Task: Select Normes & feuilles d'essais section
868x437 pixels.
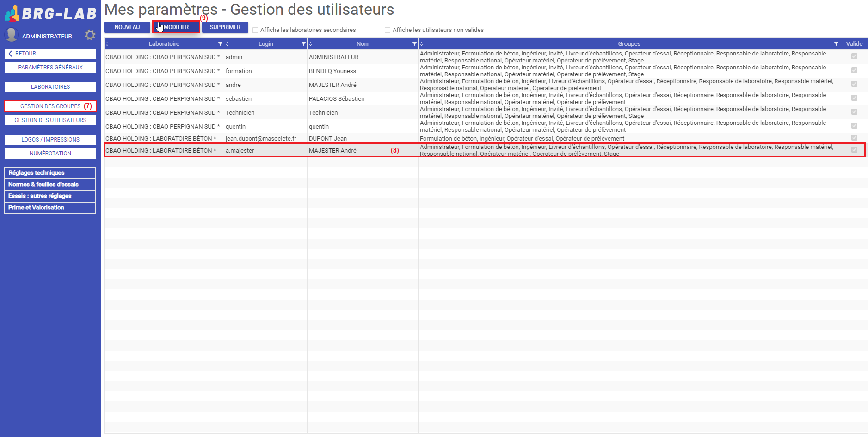Action: click(50, 185)
